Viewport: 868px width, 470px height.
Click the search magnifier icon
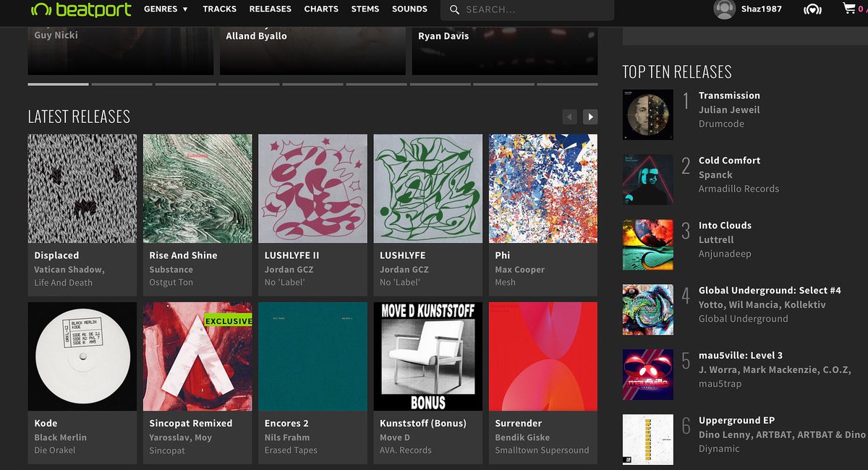point(454,10)
